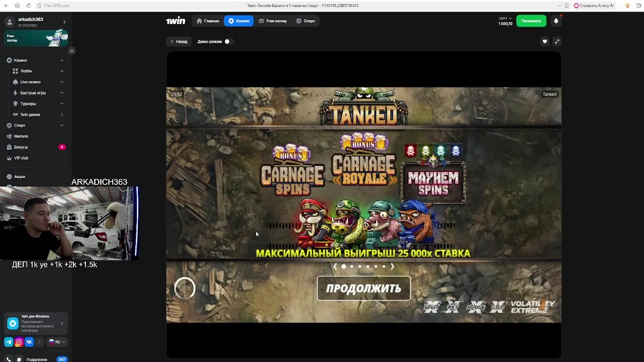644x362 pixels.
Task: Click the Carnage Spins bonus logo
Action: (x=292, y=171)
